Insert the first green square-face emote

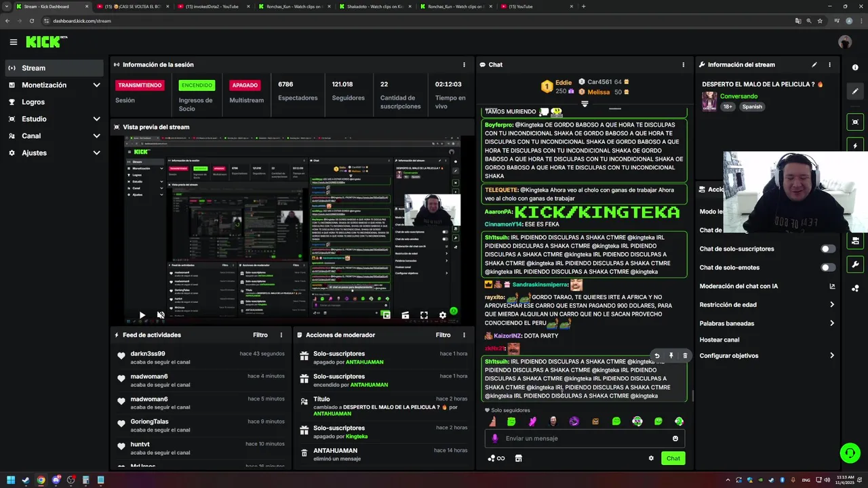(511, 422)
